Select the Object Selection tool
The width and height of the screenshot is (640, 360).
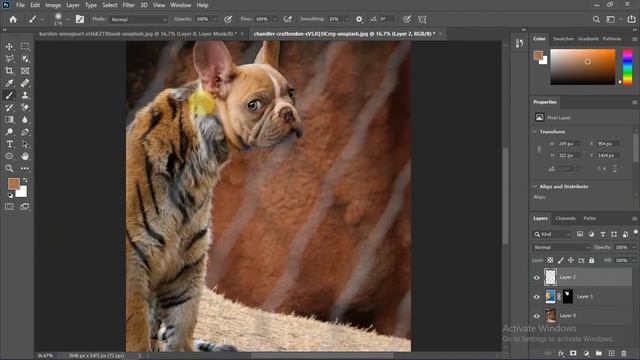coord(25,59)
